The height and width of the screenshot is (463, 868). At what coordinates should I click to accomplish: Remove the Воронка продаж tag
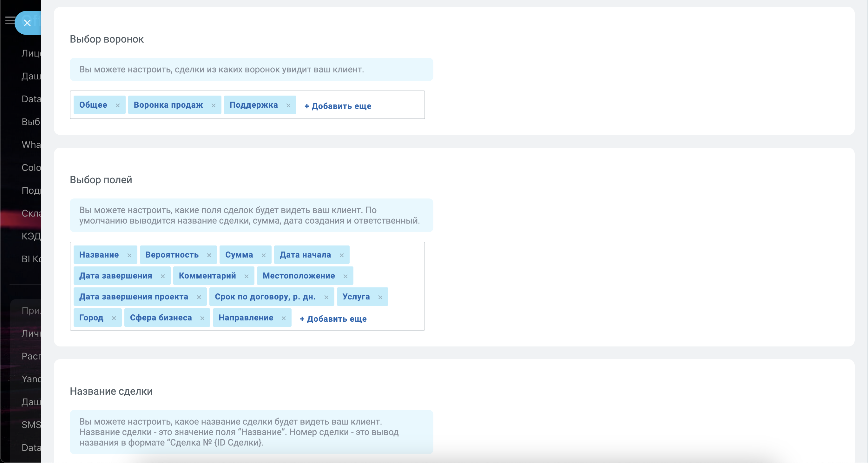pyautogui.click(x=213, y=105)
